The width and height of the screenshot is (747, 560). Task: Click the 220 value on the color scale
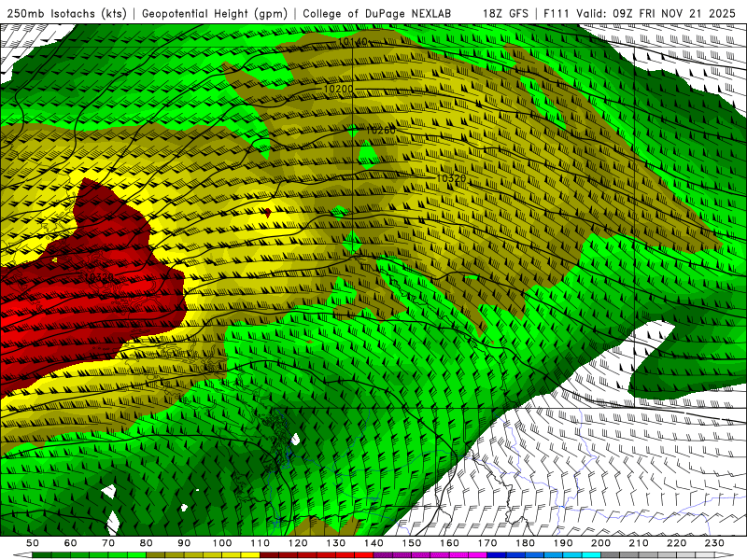click(x=677, y=543)
